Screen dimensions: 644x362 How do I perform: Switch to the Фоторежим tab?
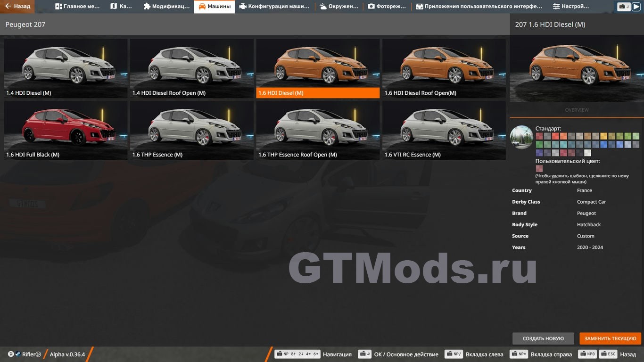[x=387, y=7]
